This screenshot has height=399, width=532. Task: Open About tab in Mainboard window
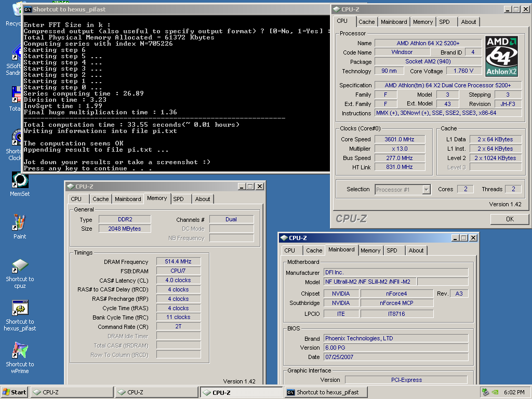coord(416,250)
